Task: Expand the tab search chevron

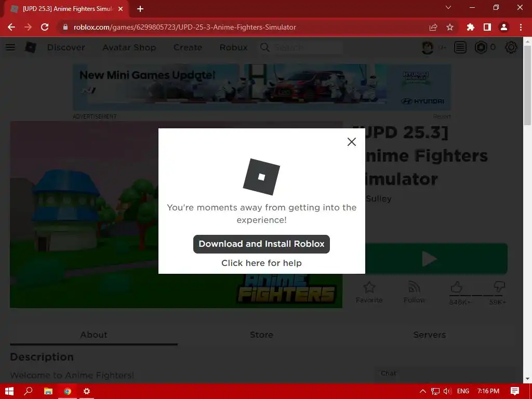Action: [x=448, y=7]
